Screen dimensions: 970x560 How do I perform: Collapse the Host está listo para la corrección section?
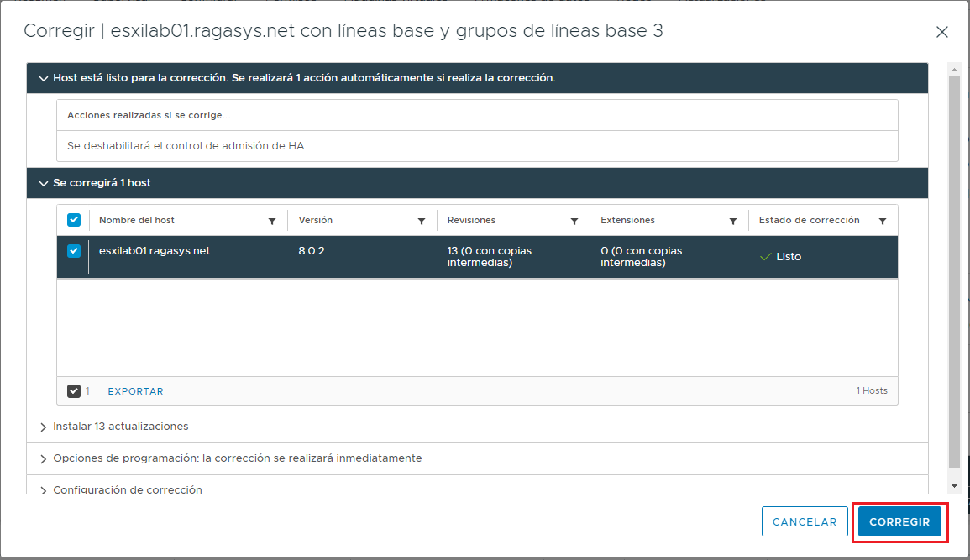pos(43,77)
